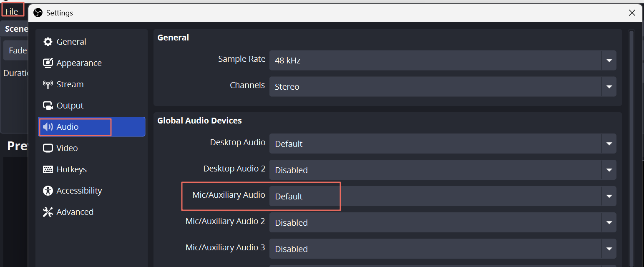644x267 pixels.
Task: Click the Settings dialog vertical scrollbar
Action: (631, 148)
